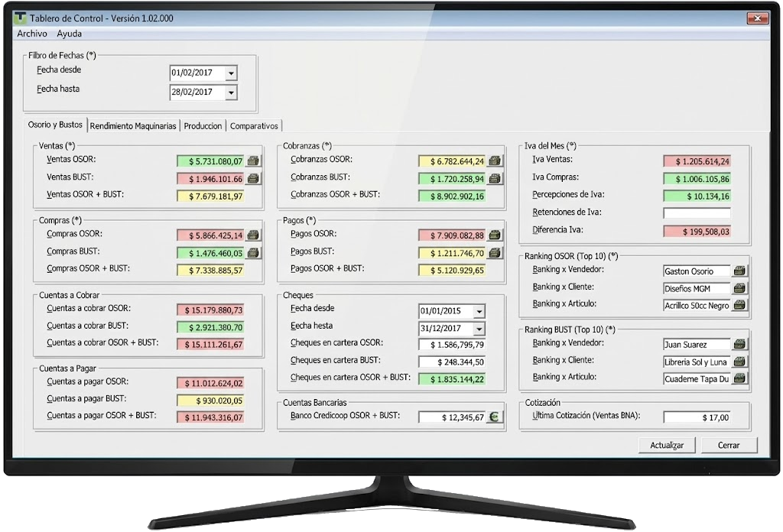This screenshot has height=532, width=783.
Task: Open Ranking OSOR x Articulo detail icon
Action: [739, 305]
